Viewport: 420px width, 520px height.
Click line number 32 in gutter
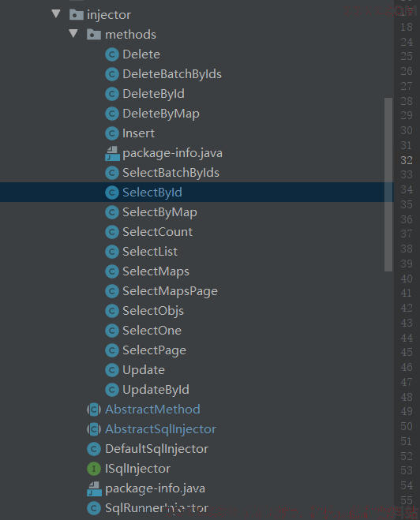click(407, 160)
